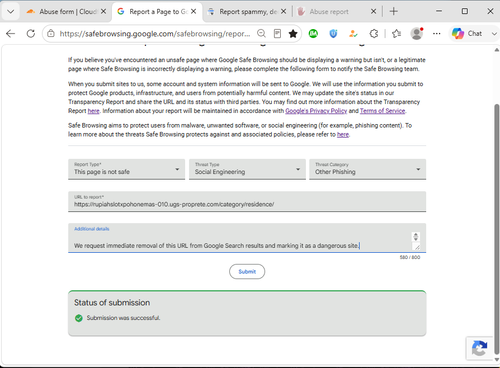The width and height of the screenshot is (500, 368).
Task: Open the green circular extension icon
Action: 313,33
